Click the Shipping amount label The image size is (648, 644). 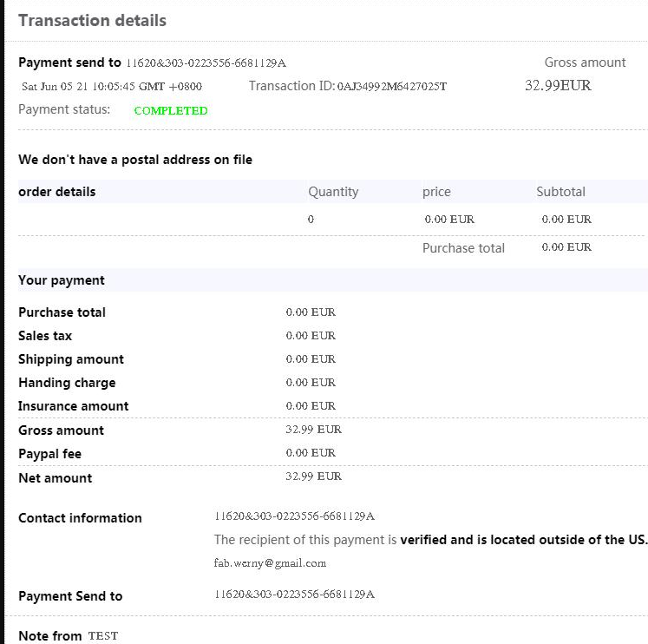coord(71,359)
